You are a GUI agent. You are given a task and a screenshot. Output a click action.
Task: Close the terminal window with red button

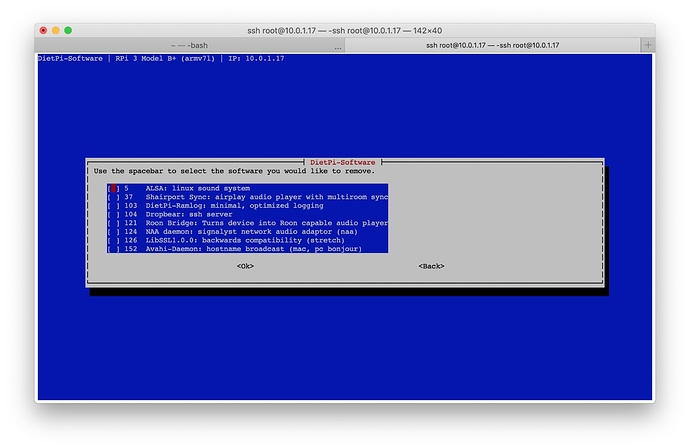tap(43, 30)
